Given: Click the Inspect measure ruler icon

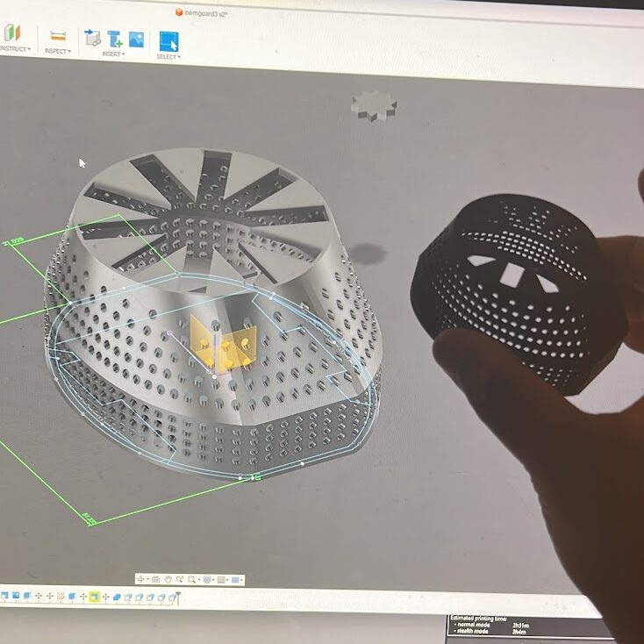Looking at the screenshot, I should (x=58, y=36).
